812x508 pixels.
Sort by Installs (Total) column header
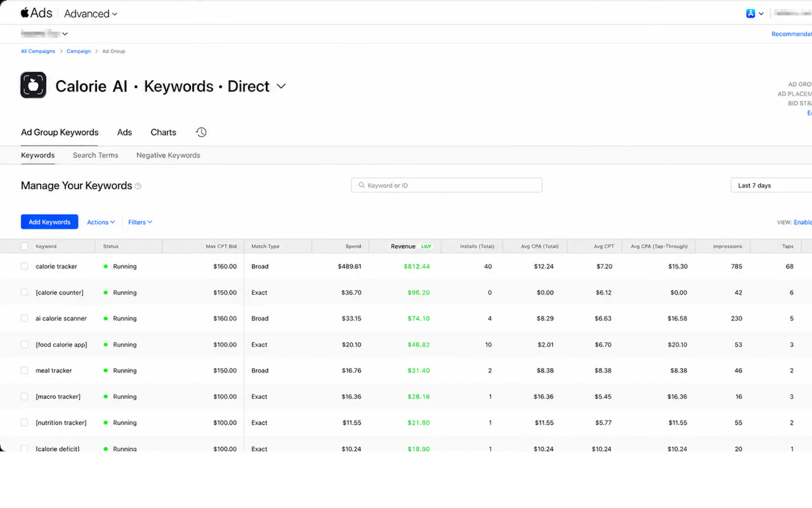coord(477,246)
